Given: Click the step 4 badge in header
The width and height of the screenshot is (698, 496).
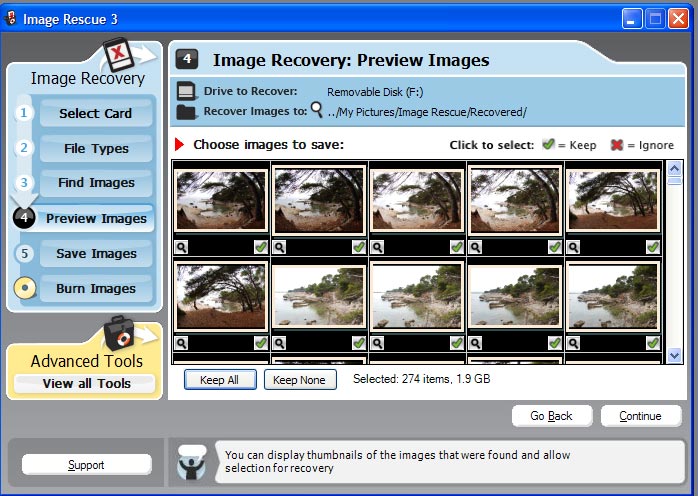Looking at the screenshot, I should 187,59.
